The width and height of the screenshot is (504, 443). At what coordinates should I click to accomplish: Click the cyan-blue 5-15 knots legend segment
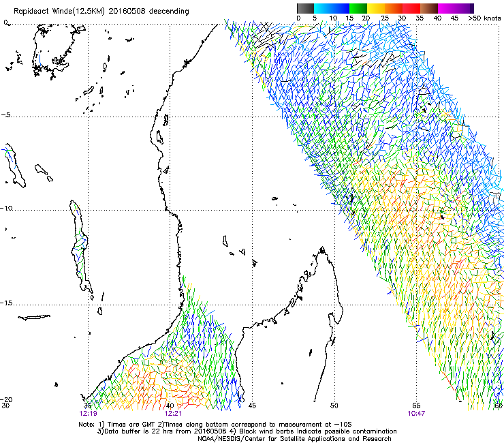point(332,8)
